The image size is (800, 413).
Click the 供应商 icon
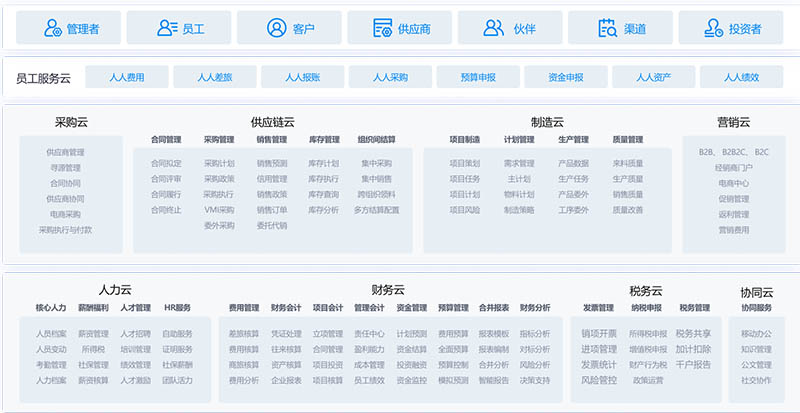click(382, 29)
